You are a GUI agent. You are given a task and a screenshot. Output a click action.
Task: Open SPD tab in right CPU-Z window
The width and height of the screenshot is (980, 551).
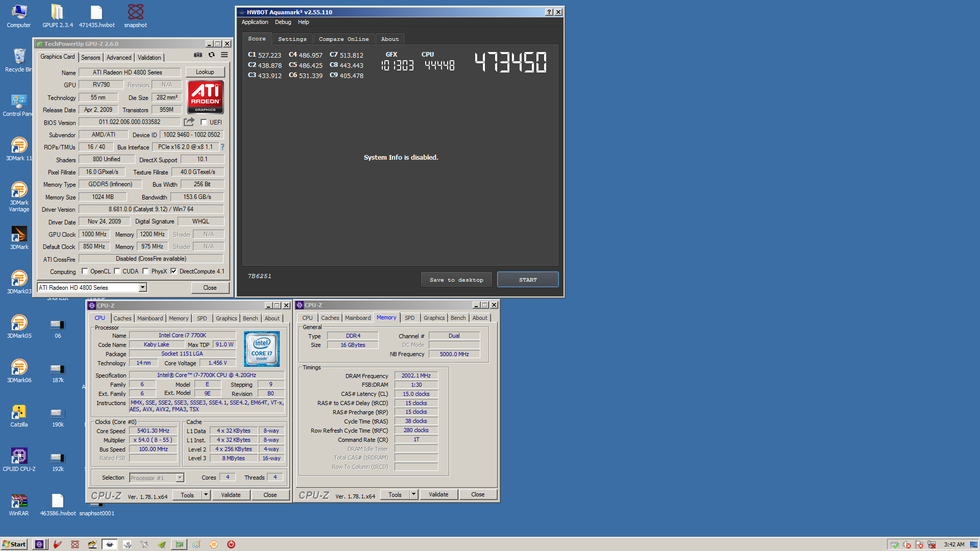pyautogui.click(x=410, y=318)
